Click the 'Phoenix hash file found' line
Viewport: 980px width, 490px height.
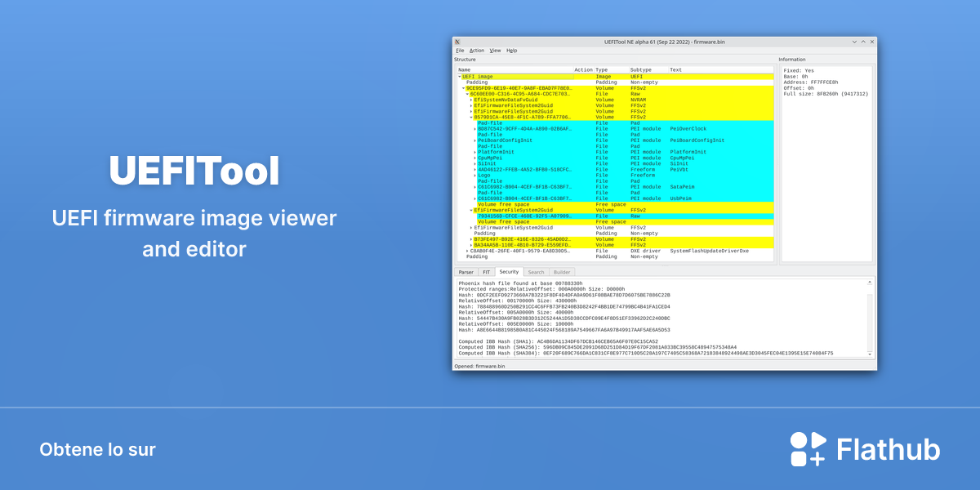[520, 283]
